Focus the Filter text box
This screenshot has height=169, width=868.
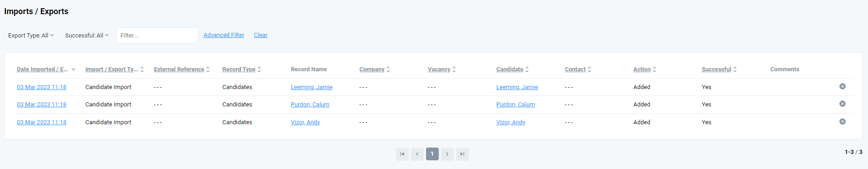click(157, 35)
